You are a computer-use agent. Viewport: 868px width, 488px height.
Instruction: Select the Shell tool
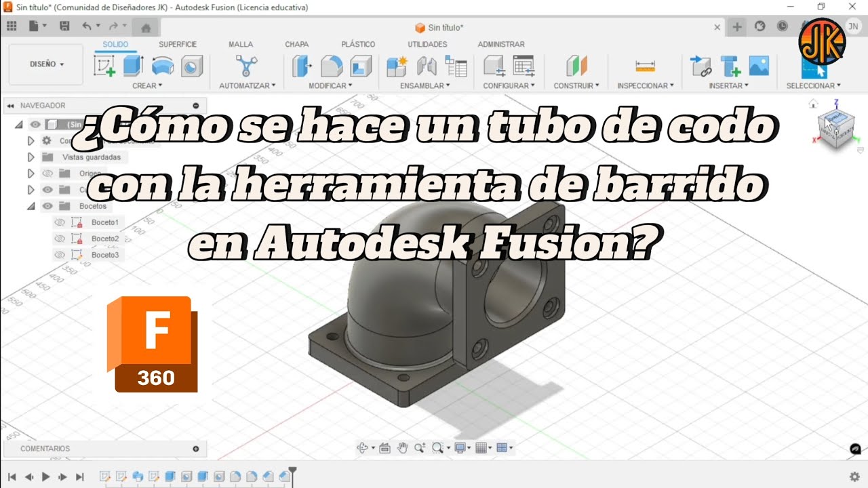tap(361, 66)
